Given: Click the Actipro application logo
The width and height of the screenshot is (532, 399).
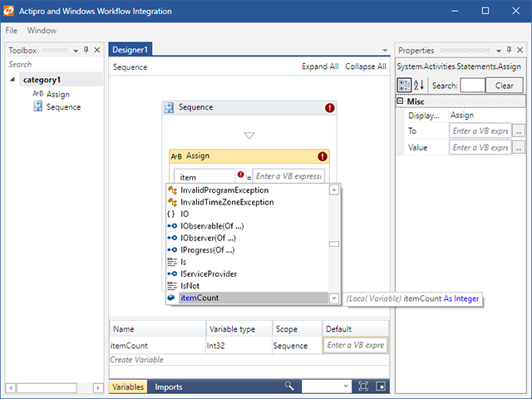Looking at the screenshot, I should [x=8, y=11].
